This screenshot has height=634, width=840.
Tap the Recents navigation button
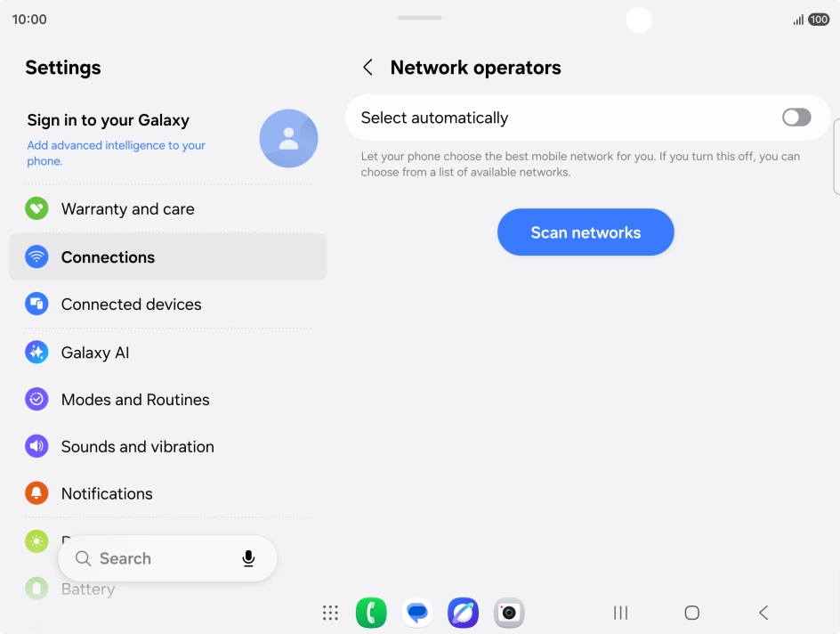pos(620,613)
